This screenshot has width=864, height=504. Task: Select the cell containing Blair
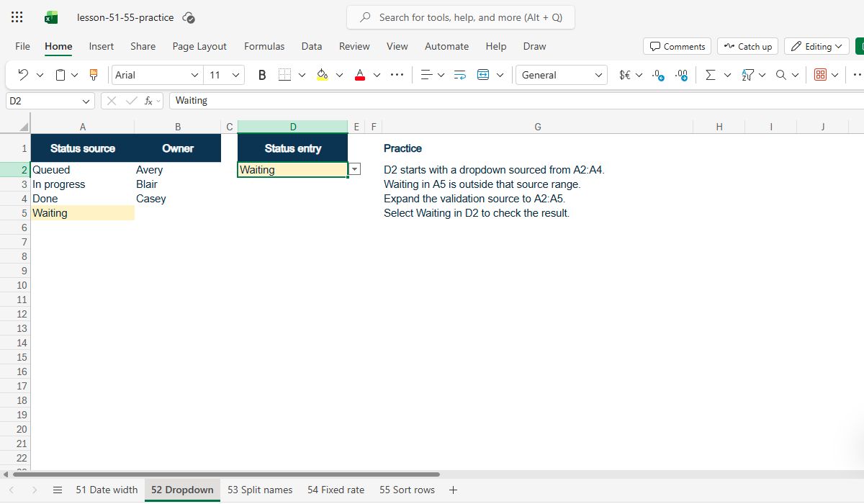pyautogui.click(x=178, y=184)
